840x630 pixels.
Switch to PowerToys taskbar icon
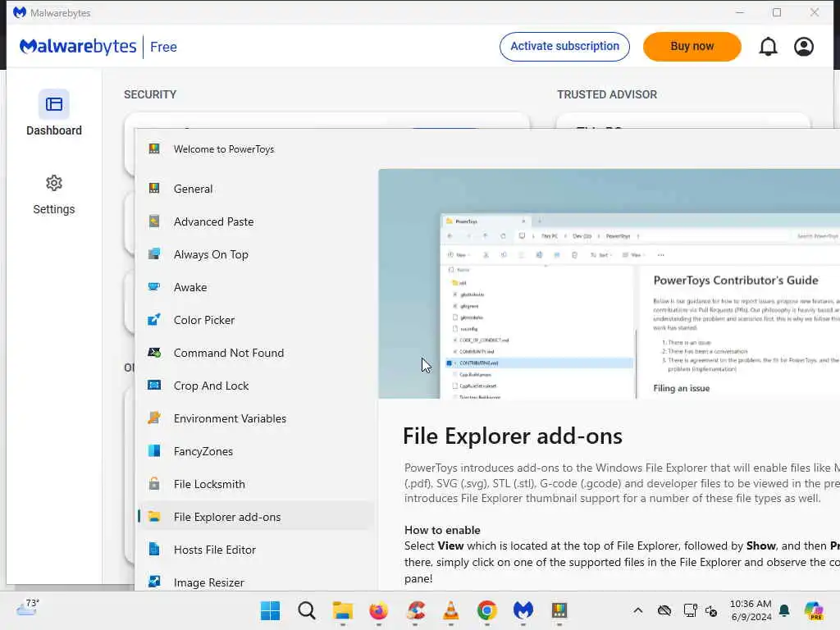pos(559,610)
